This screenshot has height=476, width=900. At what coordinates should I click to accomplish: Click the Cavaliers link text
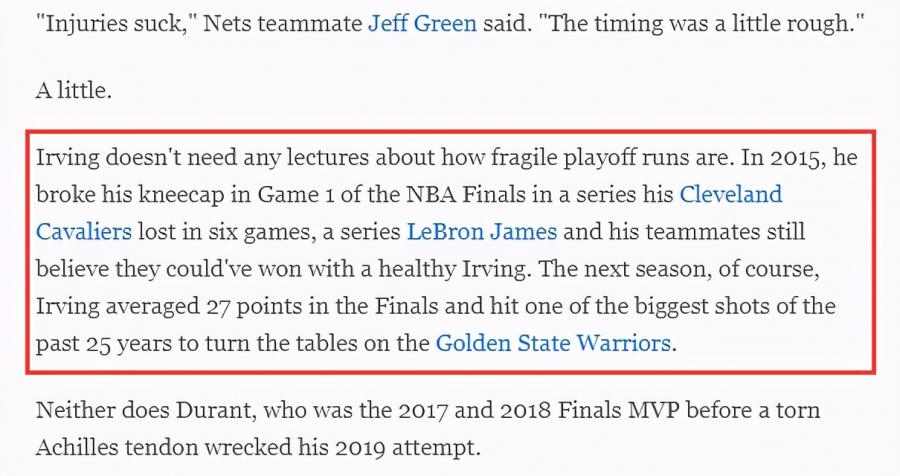(x=84, y=232)
